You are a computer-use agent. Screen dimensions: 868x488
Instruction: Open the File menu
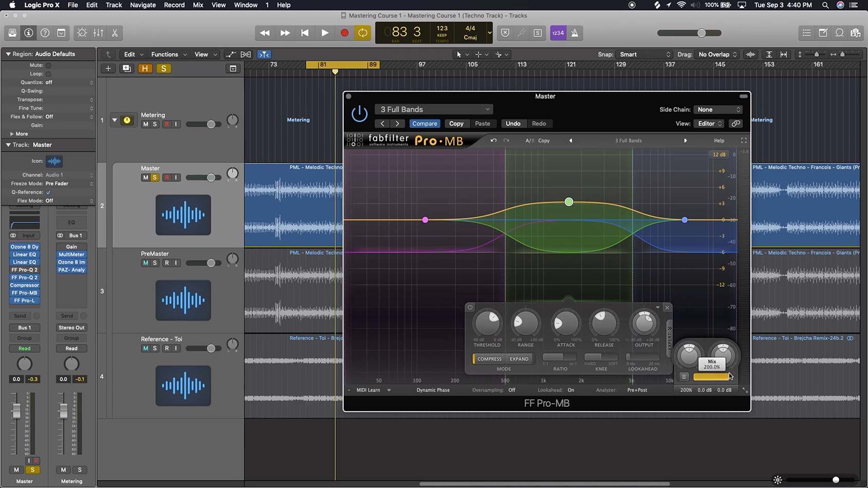pos(72,5)
